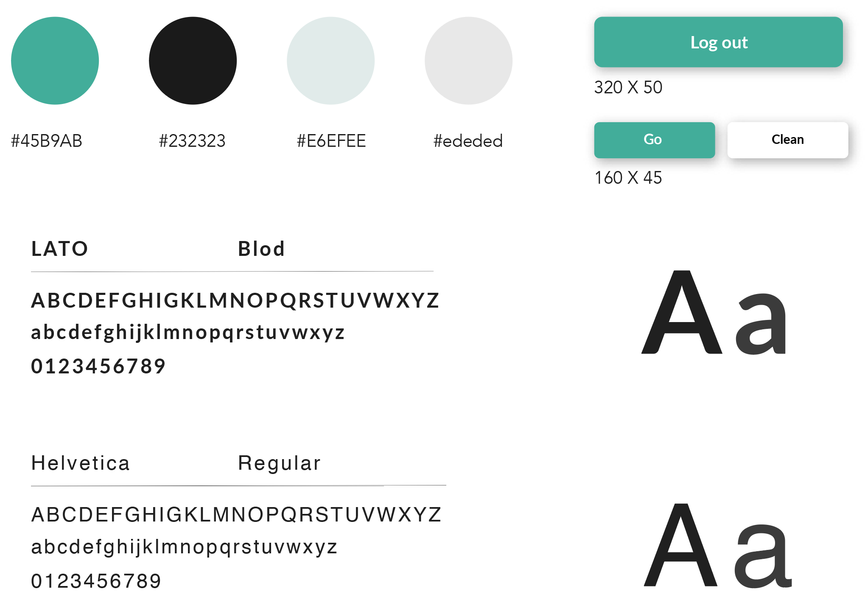The height and width of the screenshot is (600, 868).
Task: Click the Helvetica Aa specimen
Action: 717,546
